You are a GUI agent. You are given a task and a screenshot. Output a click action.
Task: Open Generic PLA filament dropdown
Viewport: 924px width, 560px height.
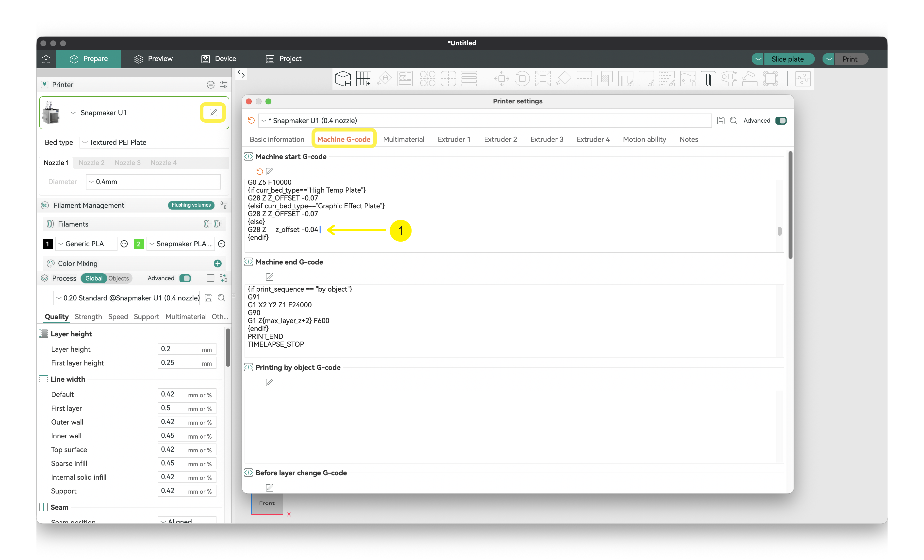tap(86, 244)
